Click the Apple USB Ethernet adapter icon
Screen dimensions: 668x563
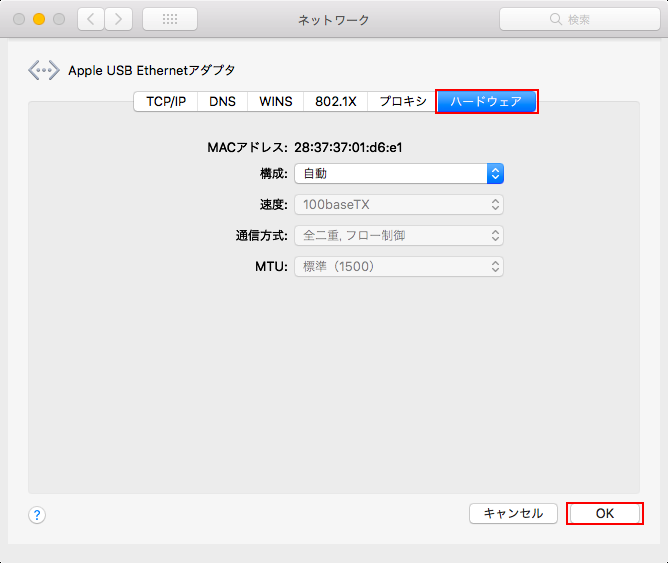(x=44, y=70)
